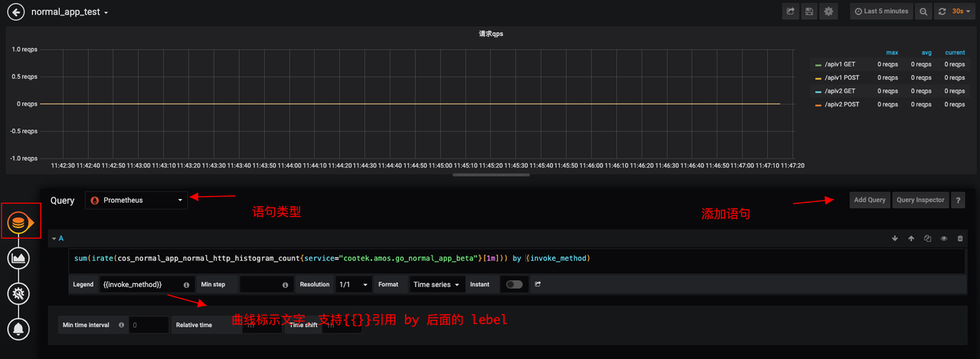Refresh the dashboard

(942, 11)
